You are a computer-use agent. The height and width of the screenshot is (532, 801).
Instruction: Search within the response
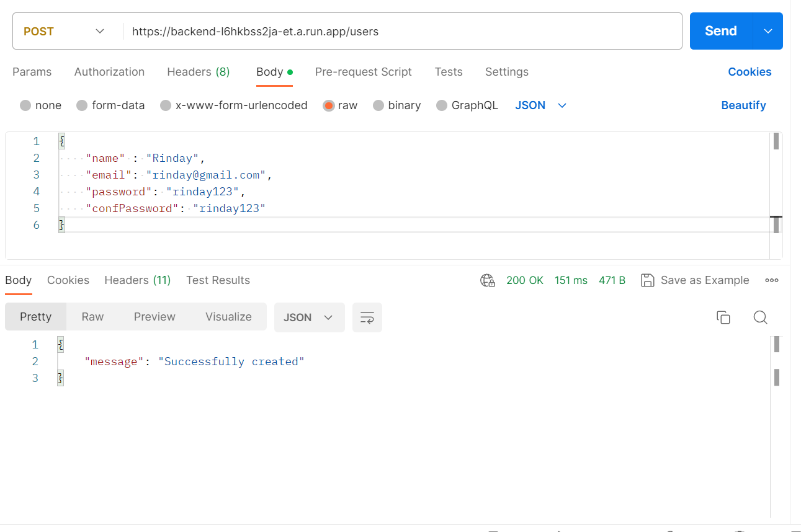coord(760,317)
